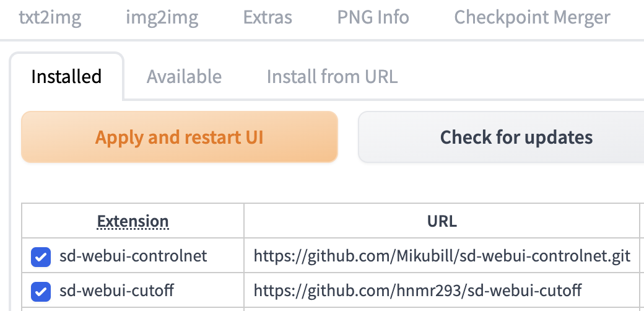Click the Mikubill sd-webui-controlnet.git URL
Image resolution: width=644 pixels, height=311 pixels.
click(x=442, y=256)
